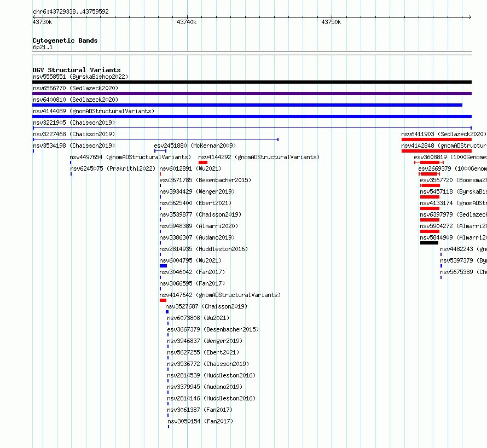The width and height of the screenshot is (487, 448).
Task: Click the purple nsv6566770 variant bar
Action: point(252,94)
